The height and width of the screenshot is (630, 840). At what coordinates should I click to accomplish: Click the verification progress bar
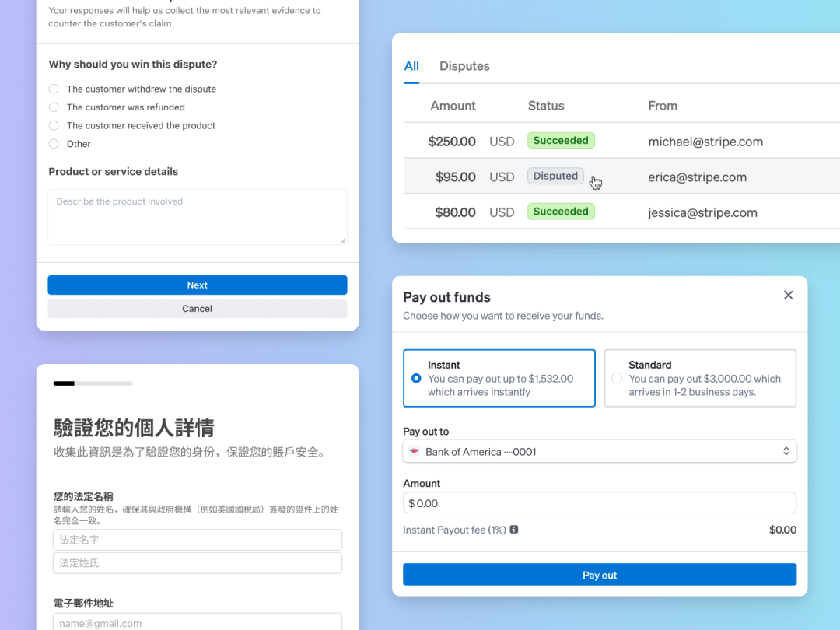click(93, 383)
